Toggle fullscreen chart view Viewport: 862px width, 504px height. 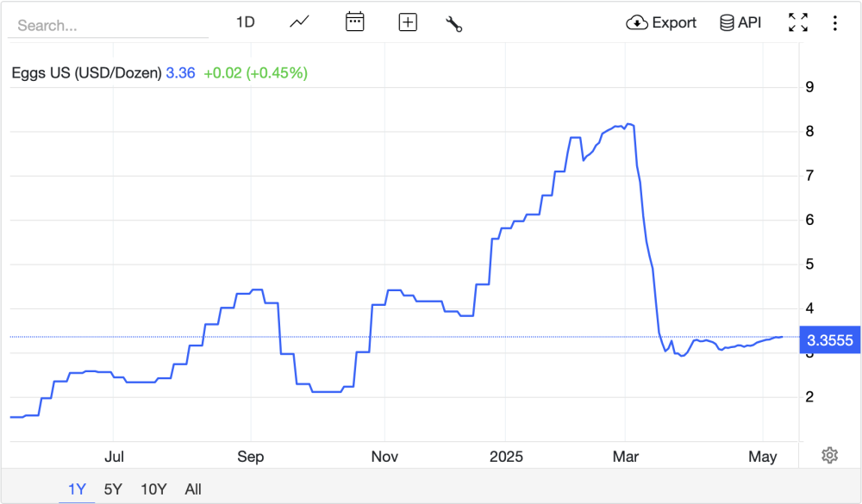[x=798, y=22]
